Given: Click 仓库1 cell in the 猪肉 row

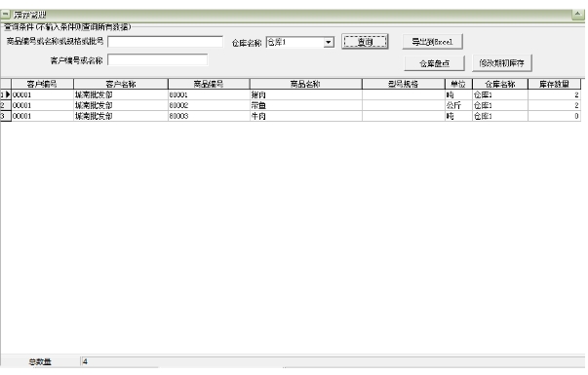Looking at the screenshot, I should pyautogui.click(x=500, y=94).
